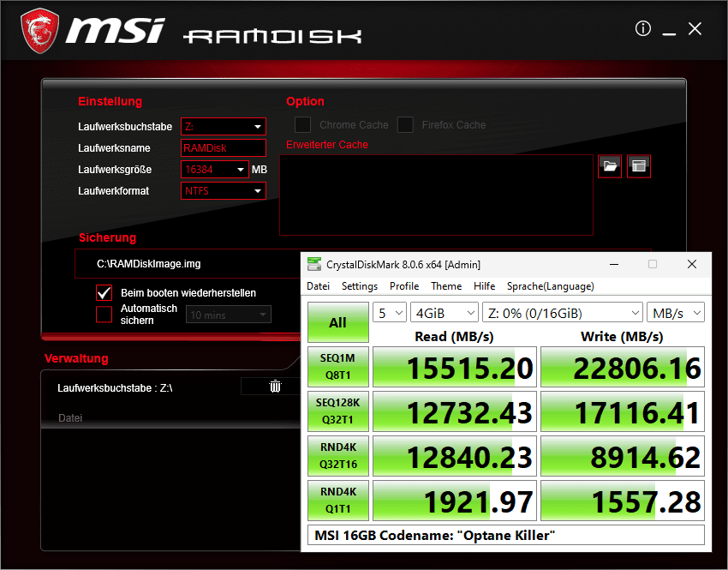Open the Sprache(Language) menu
Image resolution: width=728 pixels, height=570 pixels.
(550, 286)
